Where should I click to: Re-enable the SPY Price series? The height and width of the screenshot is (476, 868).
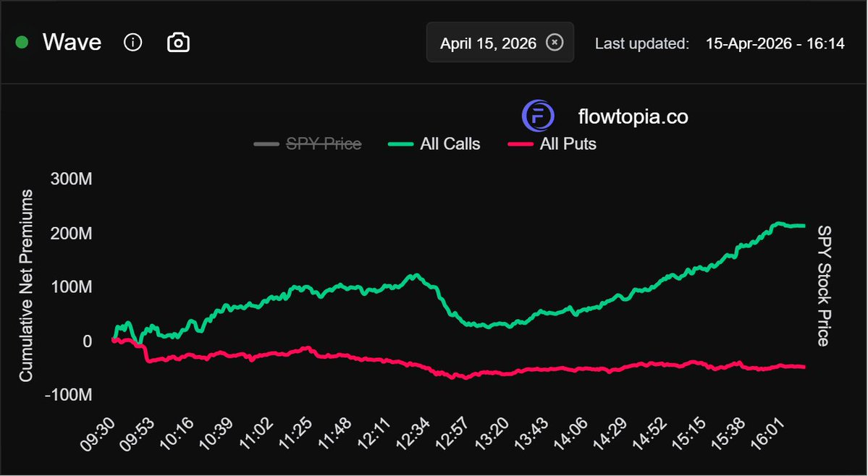click(324, 144)
